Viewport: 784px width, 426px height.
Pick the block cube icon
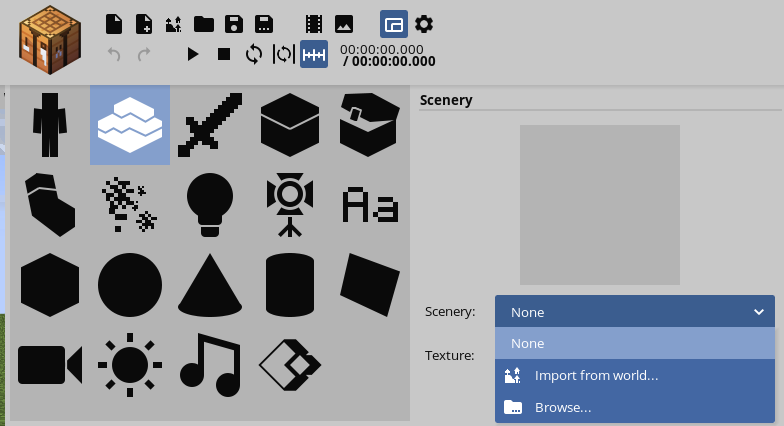[290, 125]
